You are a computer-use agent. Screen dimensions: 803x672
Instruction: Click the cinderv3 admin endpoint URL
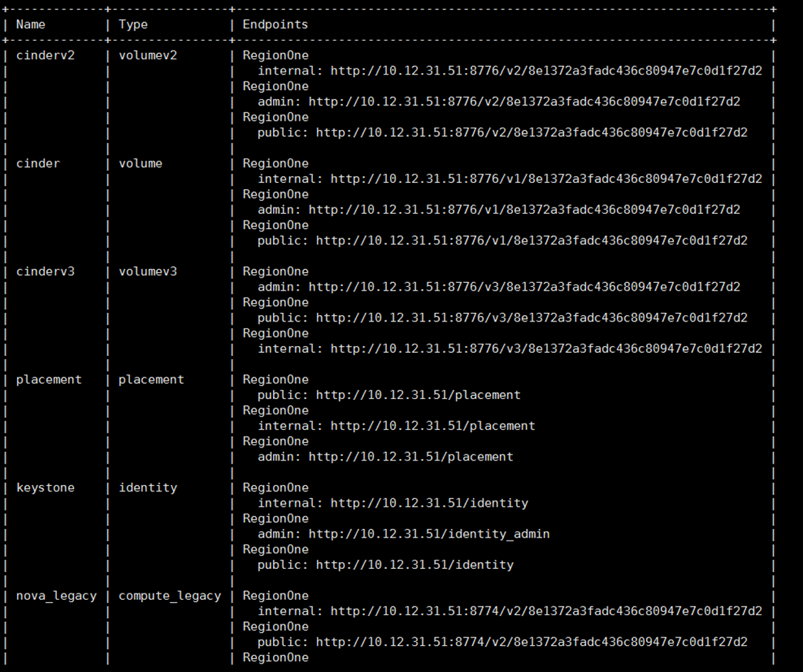click(525, 287)
